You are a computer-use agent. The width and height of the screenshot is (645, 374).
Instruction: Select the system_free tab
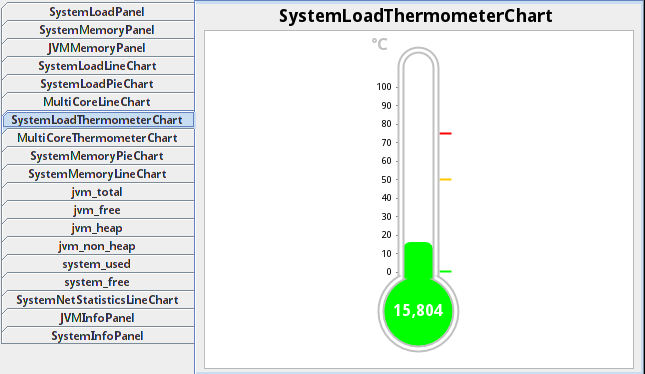(98, 282)
